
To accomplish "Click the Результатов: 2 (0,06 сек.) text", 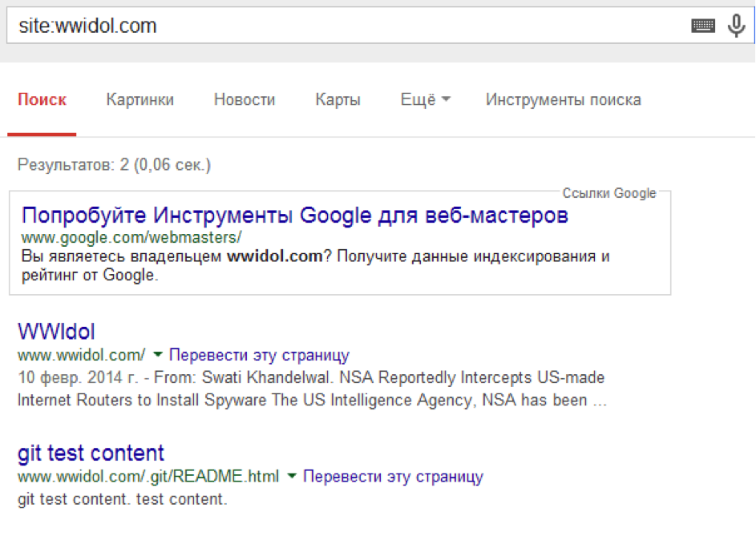I will [x=115, y=165].
